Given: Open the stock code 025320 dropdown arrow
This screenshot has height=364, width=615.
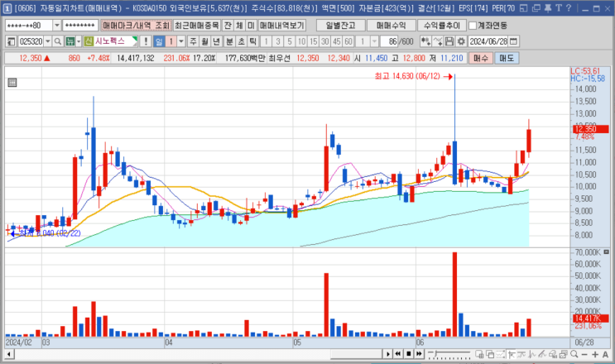Looking at the screenshot, I should click(x=48, y=41).
